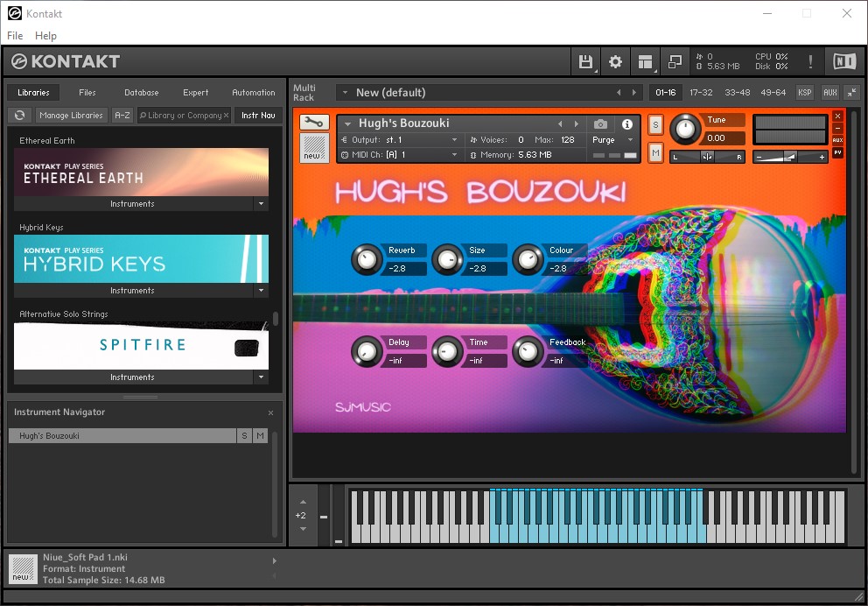Open Kontakt options gear
The height and width of the screenshot is (606, 868).
tap(616, 61)
